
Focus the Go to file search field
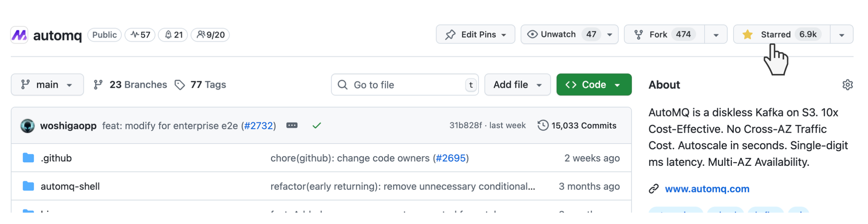[x=405, y=85]
